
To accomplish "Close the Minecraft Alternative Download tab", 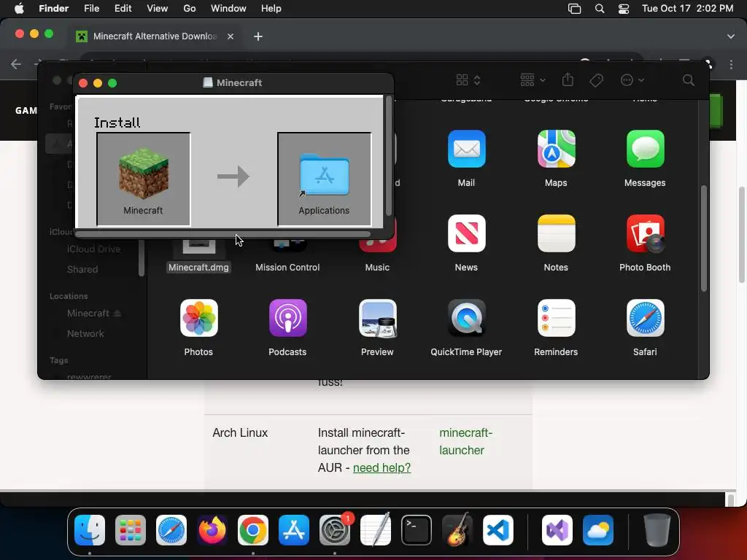I will point(231,36).
